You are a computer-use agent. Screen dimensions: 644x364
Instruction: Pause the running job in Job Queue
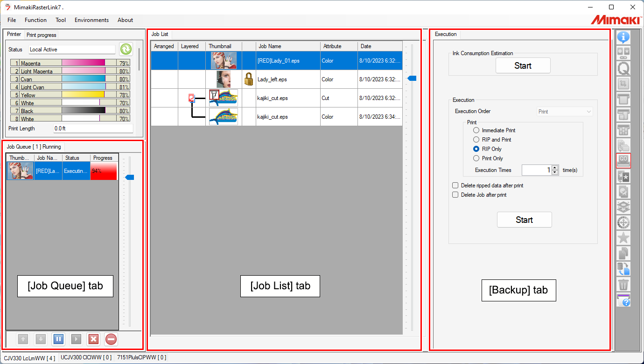(x=58, y=339)
